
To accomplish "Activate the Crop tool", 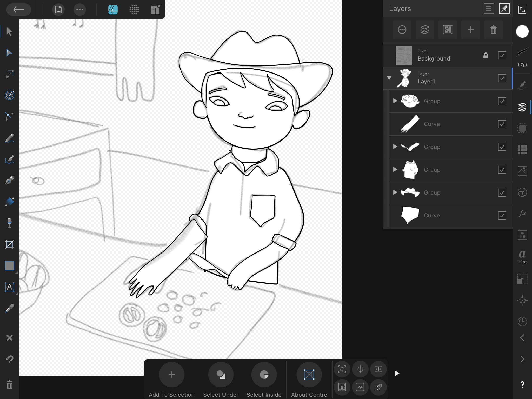I will (x=9, y=244).
